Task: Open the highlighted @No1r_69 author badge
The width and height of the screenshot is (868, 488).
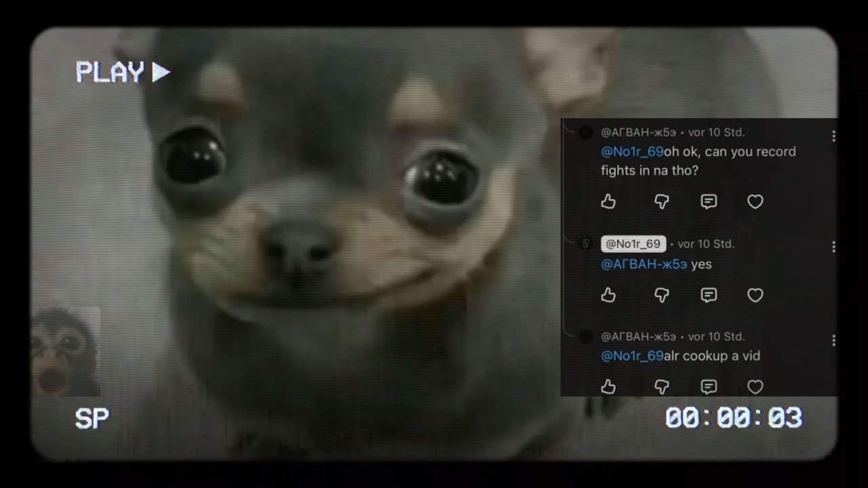Action: [633, 244]
